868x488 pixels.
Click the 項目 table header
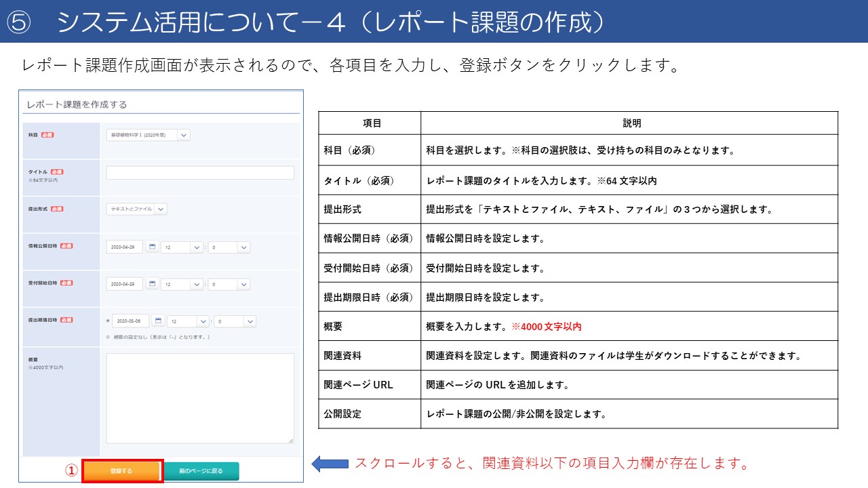370,123
